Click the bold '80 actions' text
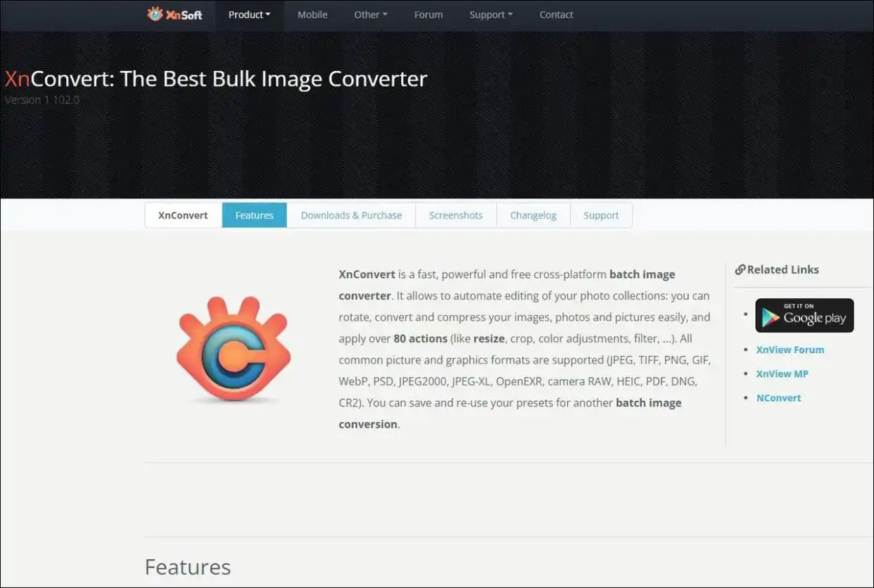Image resolution: width=874 pixels, height=588 pixels. tap(420, 338)
